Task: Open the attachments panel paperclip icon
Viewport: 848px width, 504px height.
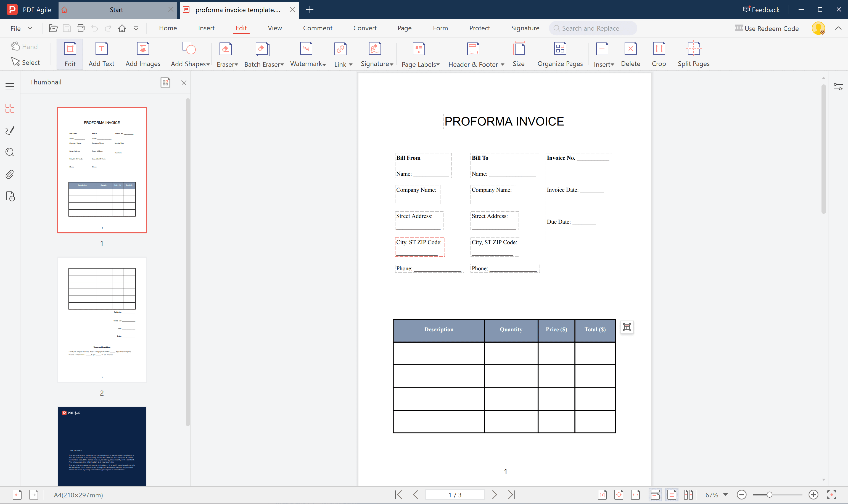Action: pos(10,175)
